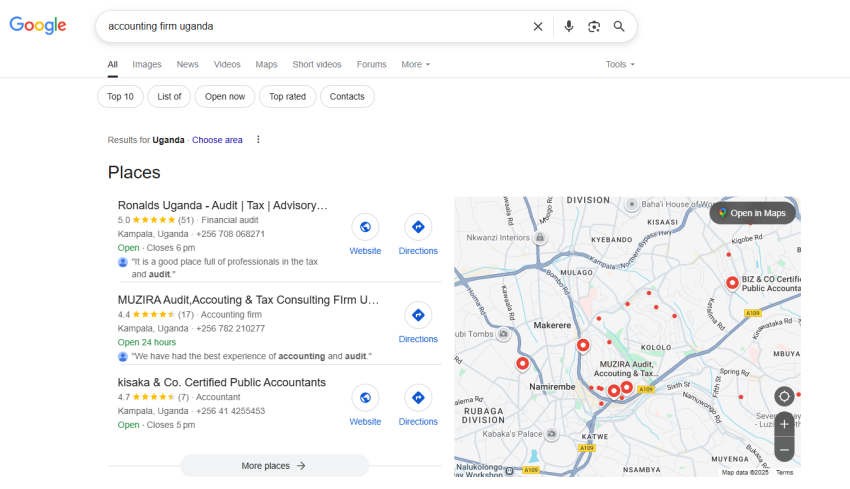This screenshot has width=850, height=489.
Task: Start voice search with microphone icon
Action: coord(568,26)
